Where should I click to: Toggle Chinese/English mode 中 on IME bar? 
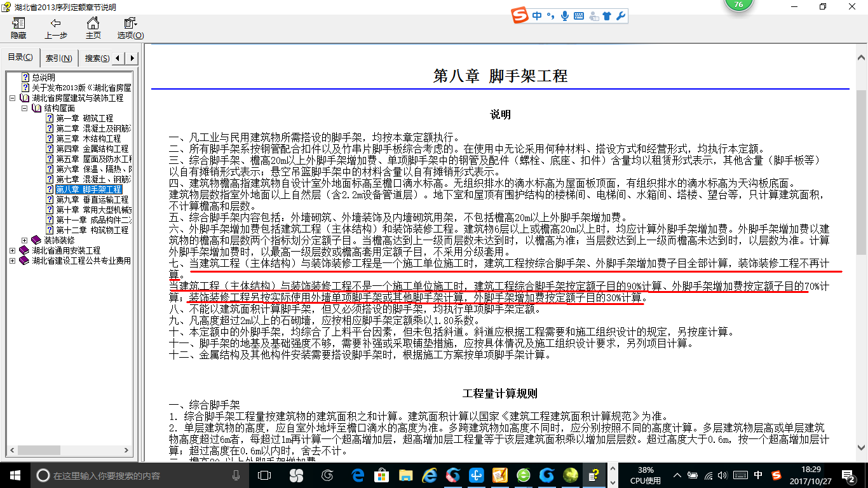[x=538, y=16]
